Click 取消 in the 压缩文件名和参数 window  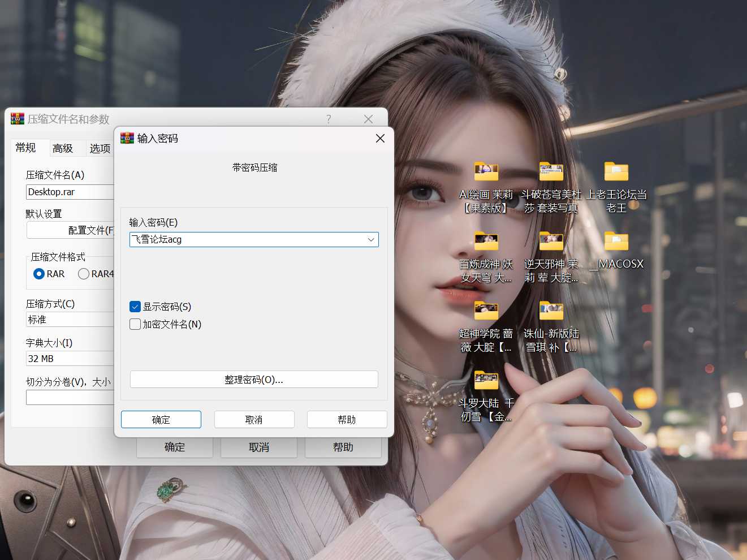point(259,447)
